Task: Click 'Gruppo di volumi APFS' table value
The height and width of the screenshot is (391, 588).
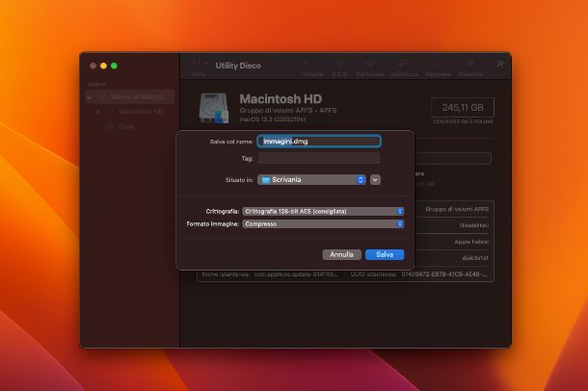Action: [457, 209]
